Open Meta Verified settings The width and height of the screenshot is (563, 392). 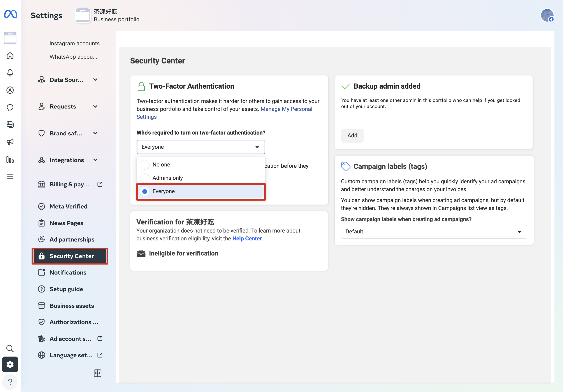69,206
